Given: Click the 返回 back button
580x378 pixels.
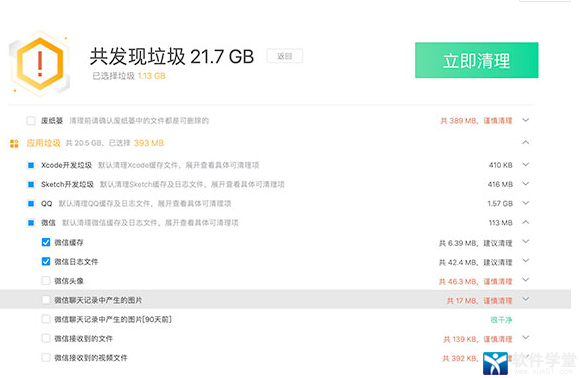Looking at the screenshot, I should coord(285,56).
